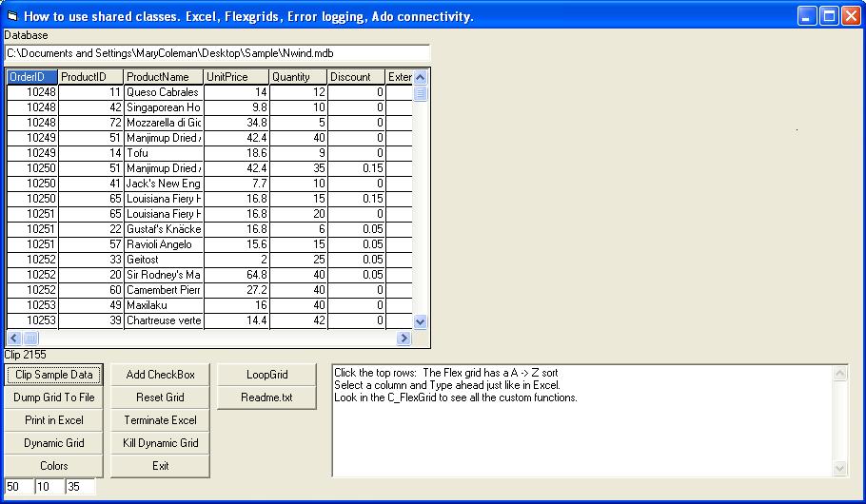The height and width of the screenshot is (504, 866).
Task: Open Readme.txt
Action: [266, 397]
